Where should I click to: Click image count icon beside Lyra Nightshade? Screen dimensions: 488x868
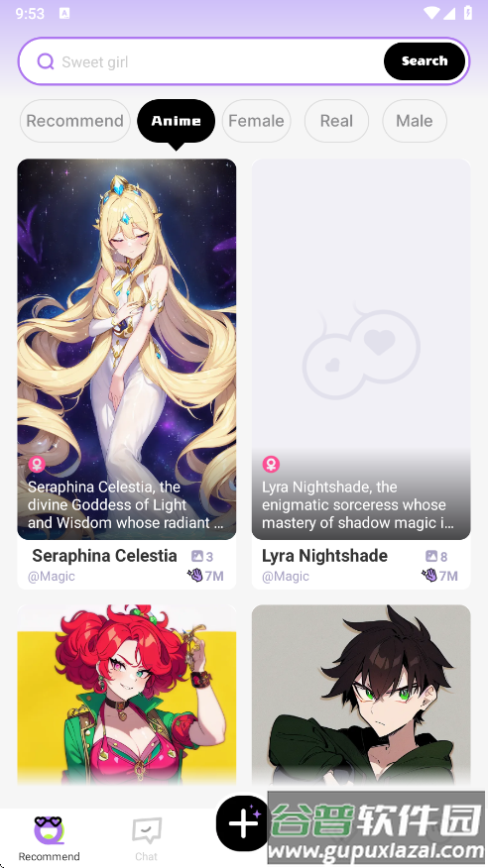tap(431, 556)
